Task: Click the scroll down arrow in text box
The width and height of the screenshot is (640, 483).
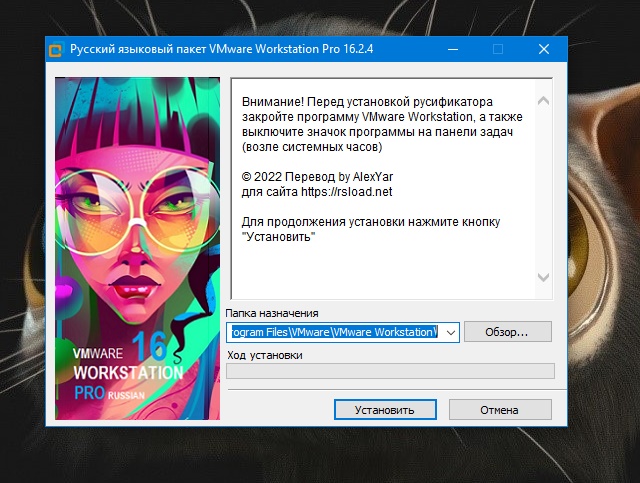Action: [x=543, y=277]
